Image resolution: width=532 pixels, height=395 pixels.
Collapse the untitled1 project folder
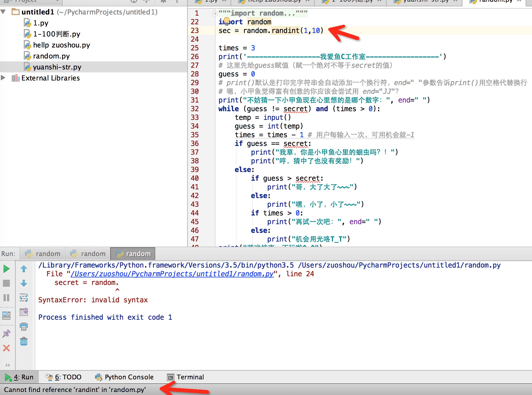(x=3, y=12)
